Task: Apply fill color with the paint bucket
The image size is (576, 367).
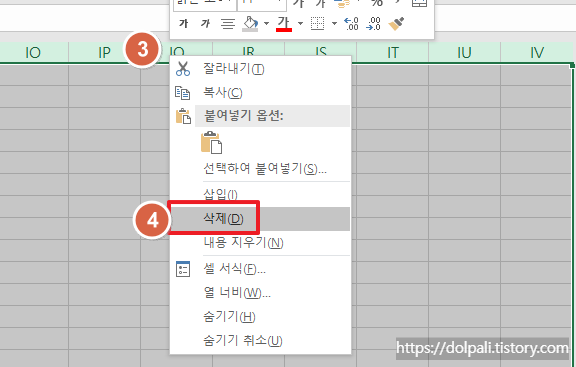Action: (250, 24)
